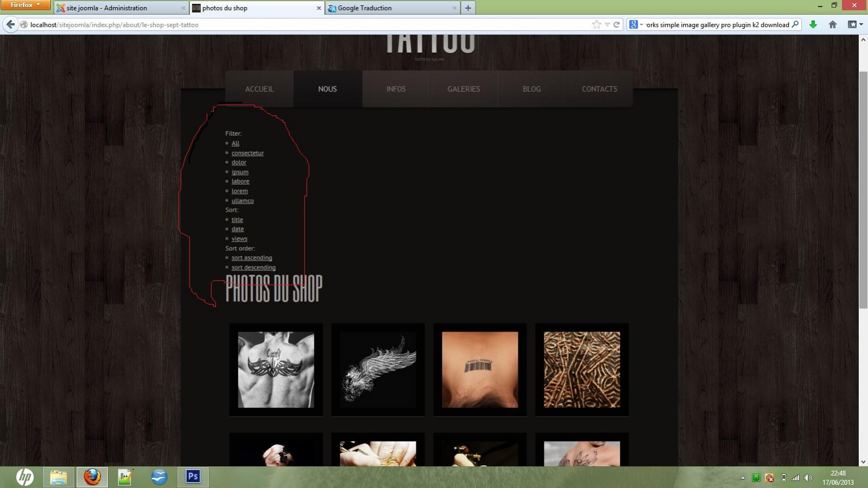
Task: Filter gallery by dolor
Action: point(239,162)
